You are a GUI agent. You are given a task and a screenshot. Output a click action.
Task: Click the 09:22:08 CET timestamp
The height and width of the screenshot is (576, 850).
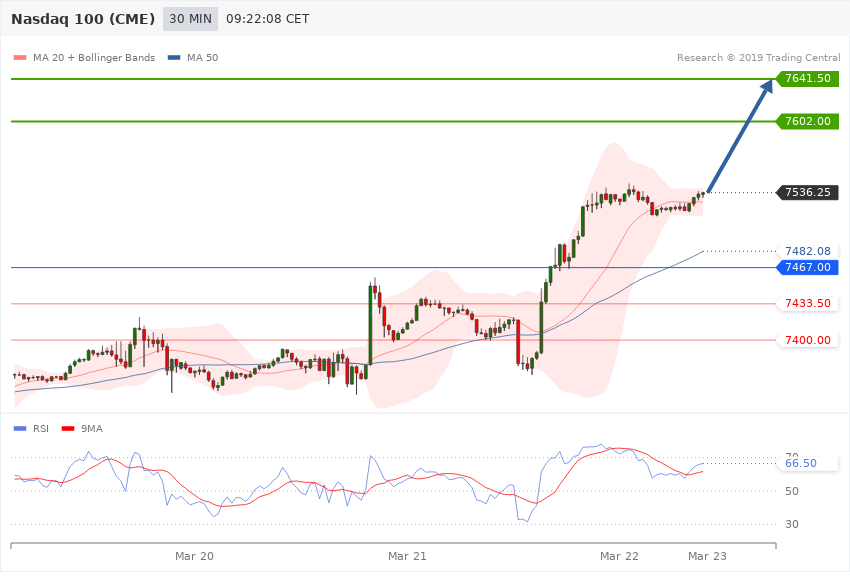point(268,19)
